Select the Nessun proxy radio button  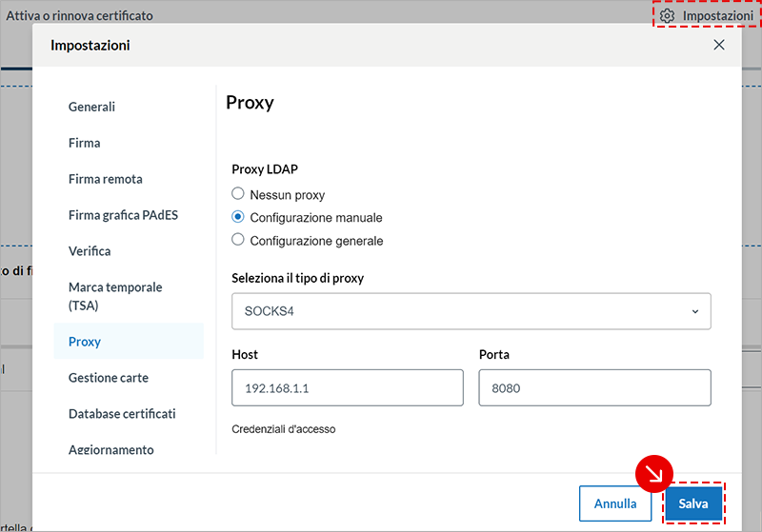pyautogui.click(x=238, y=194)
